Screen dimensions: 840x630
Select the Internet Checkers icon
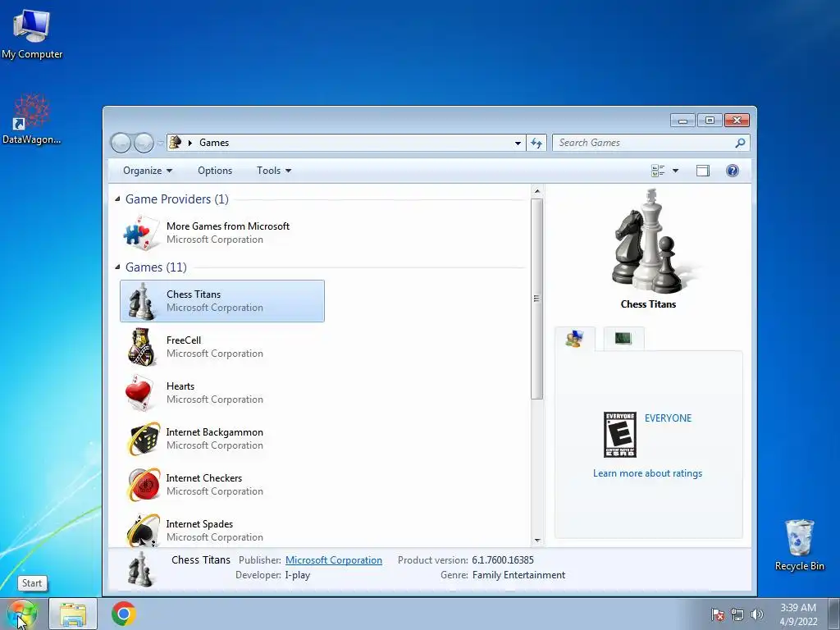tap(144, 485)
